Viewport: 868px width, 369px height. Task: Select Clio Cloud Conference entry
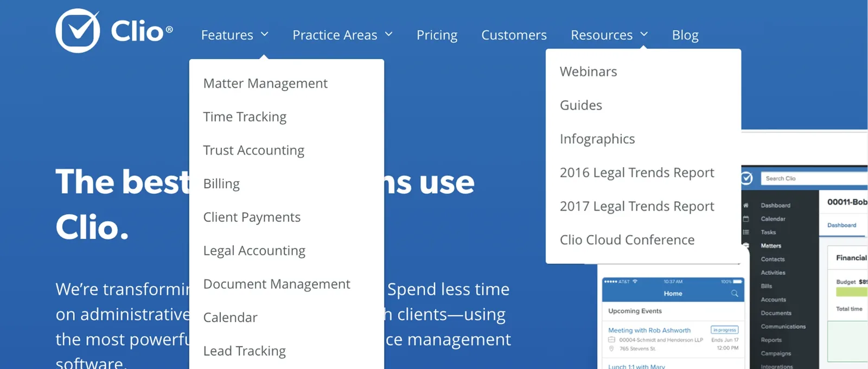click(x=627, y=240)
